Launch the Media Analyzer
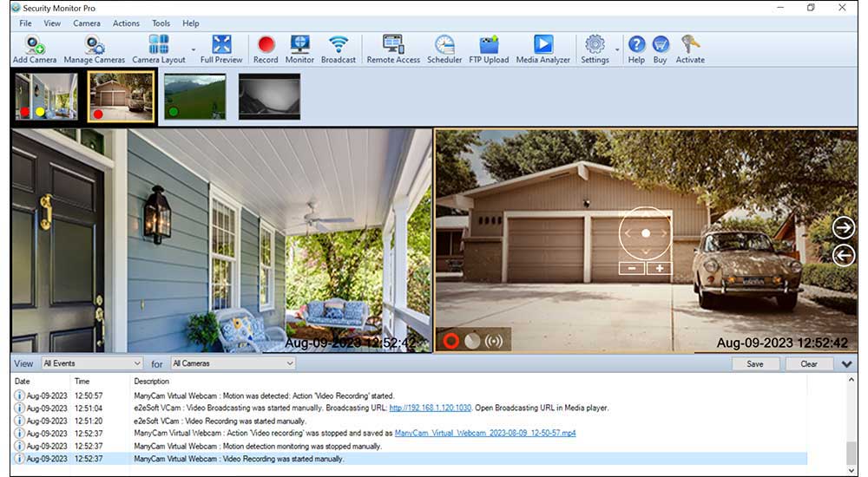Image resolution: width=868 pixels, height=477 pixels. [543, 49]
